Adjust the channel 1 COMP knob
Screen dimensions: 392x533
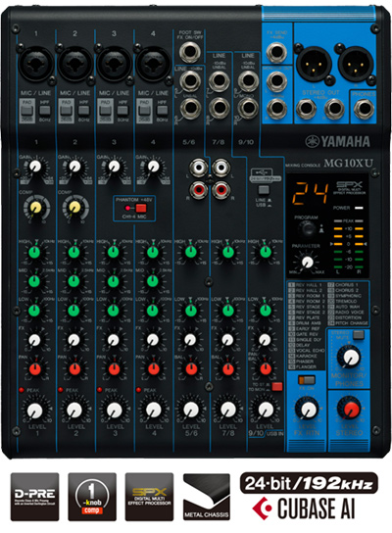coord(35,207)
